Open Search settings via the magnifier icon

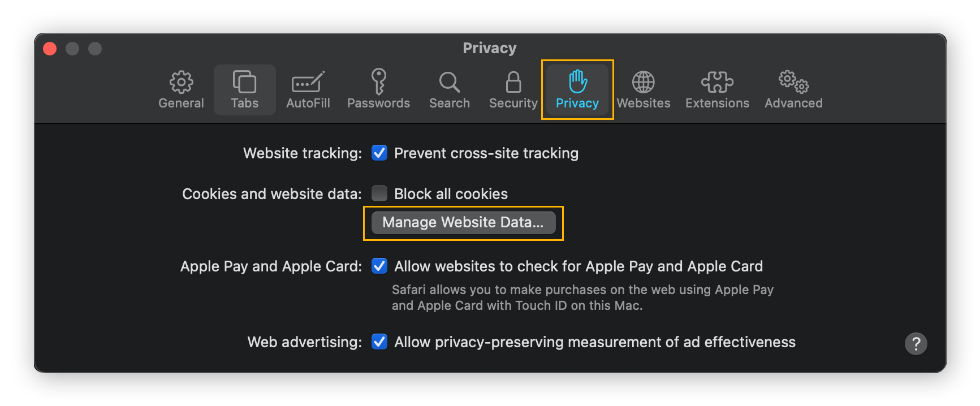[x=449, y=89]
